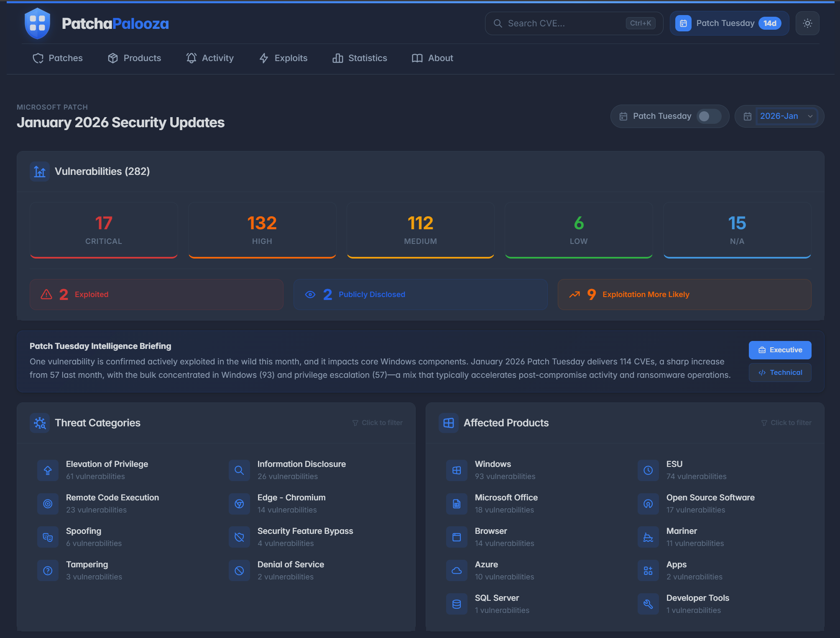Click the Ctrl+K shortcut badge
This screenshot has height=638, width=840.
point(641,23)
